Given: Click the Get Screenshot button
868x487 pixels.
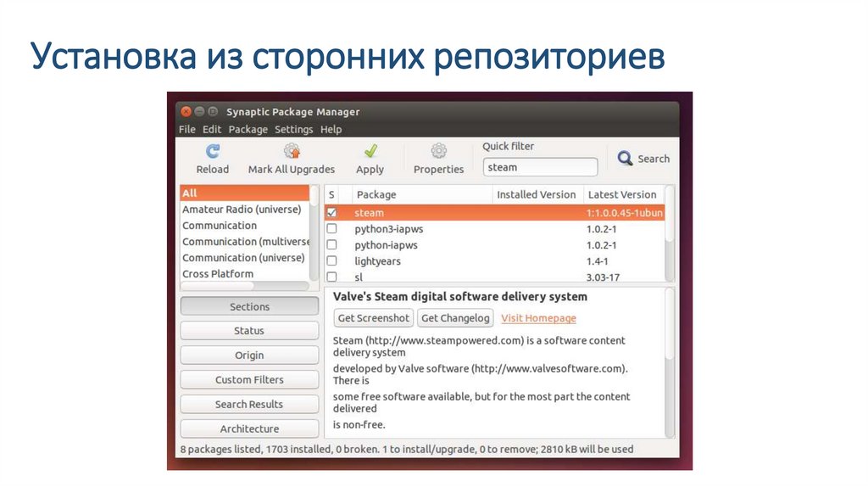Looking at the screenshot, I should tap(374, 318).
